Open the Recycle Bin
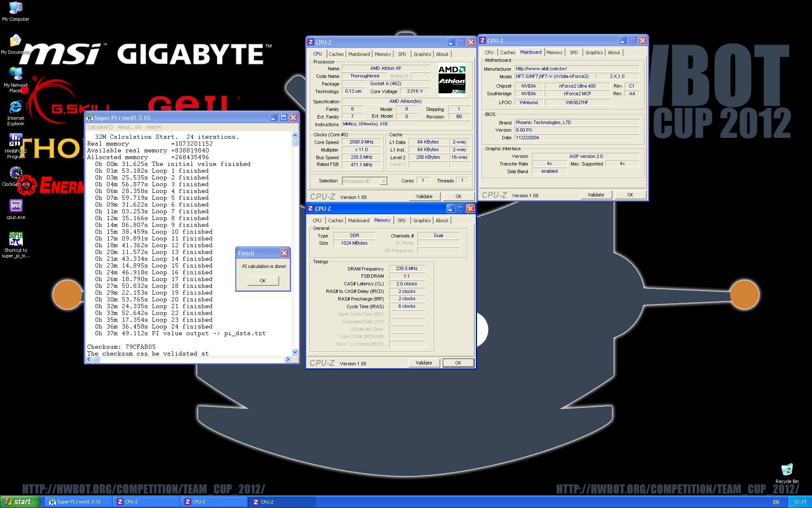 click(787, 474)
